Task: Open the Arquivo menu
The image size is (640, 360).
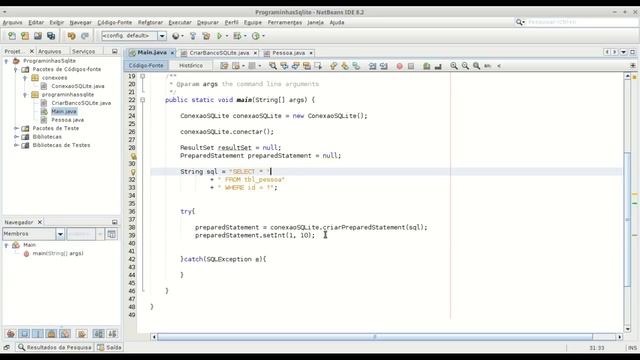Action: click(13, 22)
